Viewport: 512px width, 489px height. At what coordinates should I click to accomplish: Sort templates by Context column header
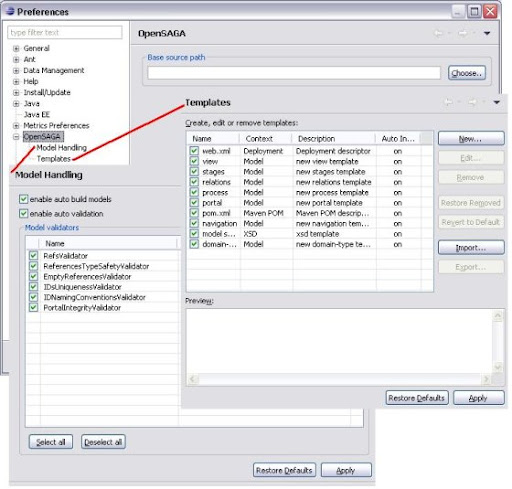(x=266, y=139)
